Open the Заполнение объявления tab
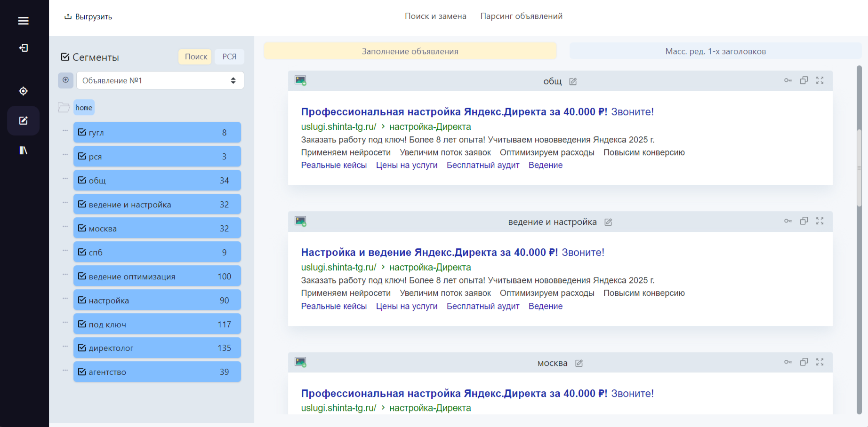868x427 pixels. [410, 51]
